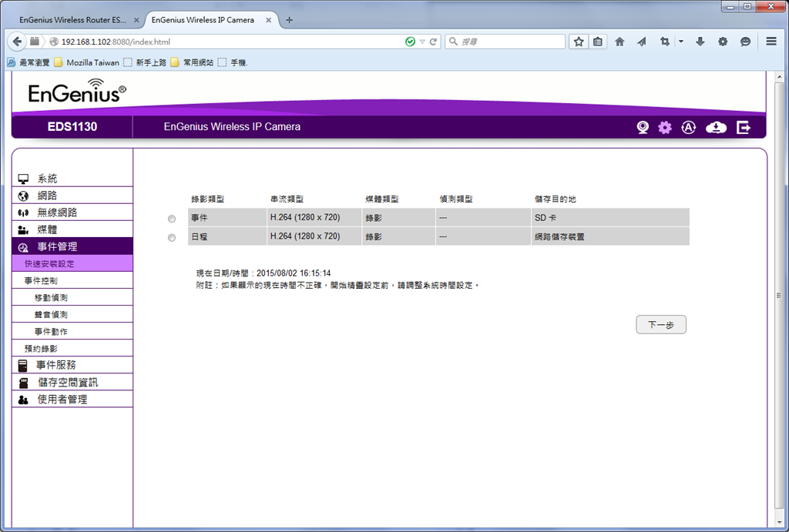Open the 事件服務 sidebar menu
The width and height of the screenshot is (789, 532).
(x=72, y=365)
